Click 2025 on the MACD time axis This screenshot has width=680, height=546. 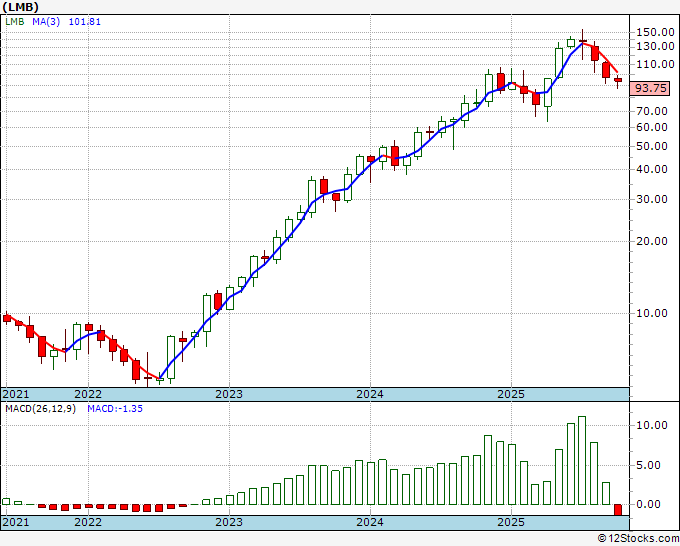click(x=511, y=522)
